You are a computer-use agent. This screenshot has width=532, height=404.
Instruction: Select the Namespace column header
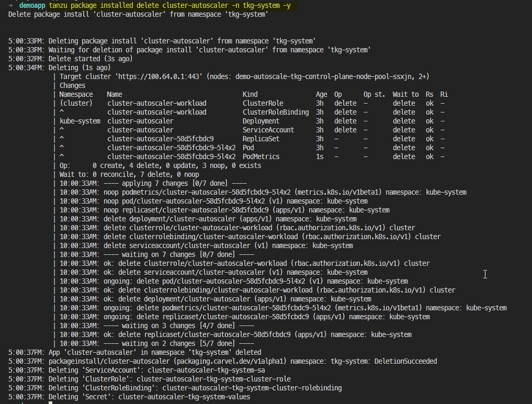click(x=76, y=94)
